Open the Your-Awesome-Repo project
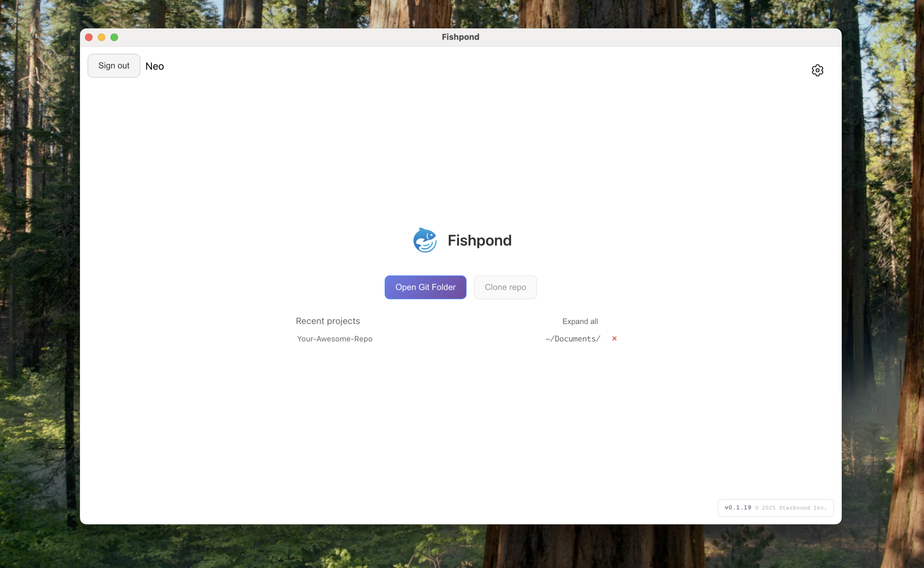The image size is (924, 568). tap(335, 338)
